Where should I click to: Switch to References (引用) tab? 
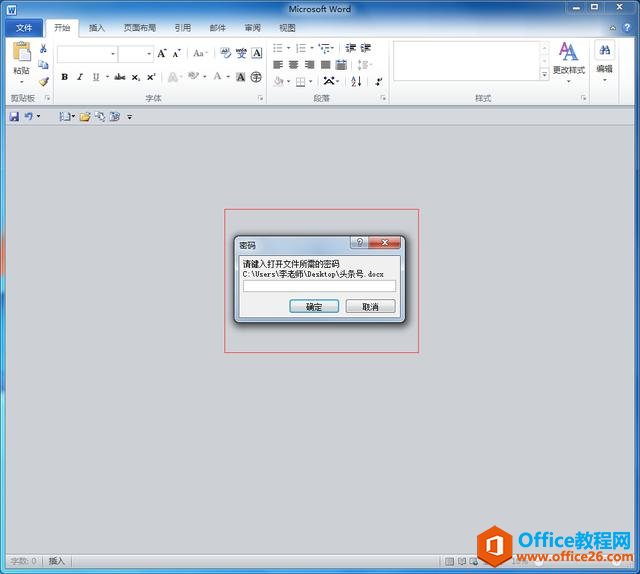click(182, 28)
